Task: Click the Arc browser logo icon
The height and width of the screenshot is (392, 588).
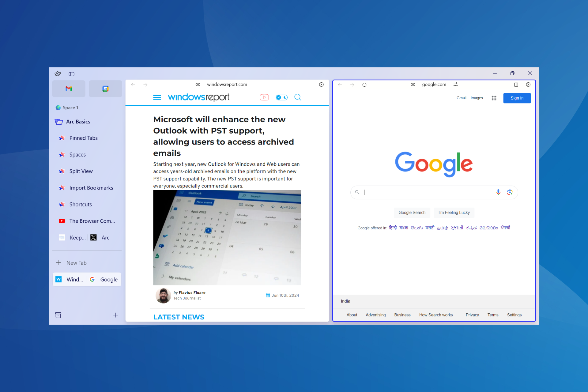Action: (x=58, y=73)
